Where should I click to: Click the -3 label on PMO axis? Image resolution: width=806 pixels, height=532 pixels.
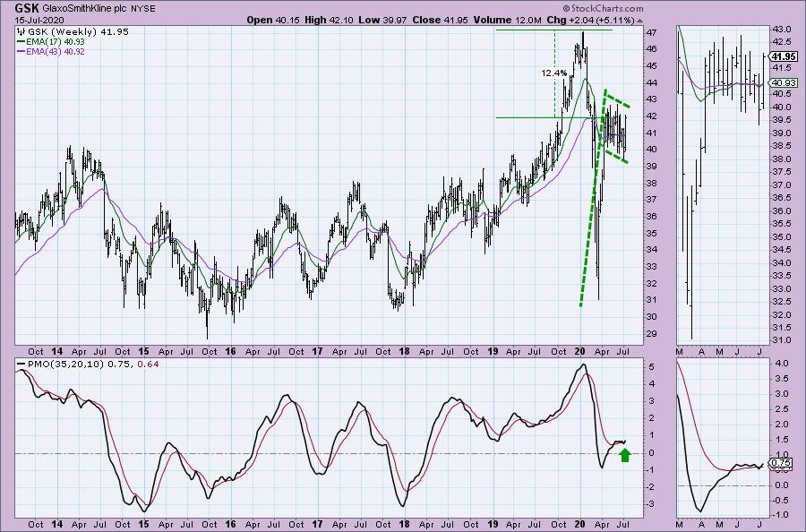click(650, 504)
